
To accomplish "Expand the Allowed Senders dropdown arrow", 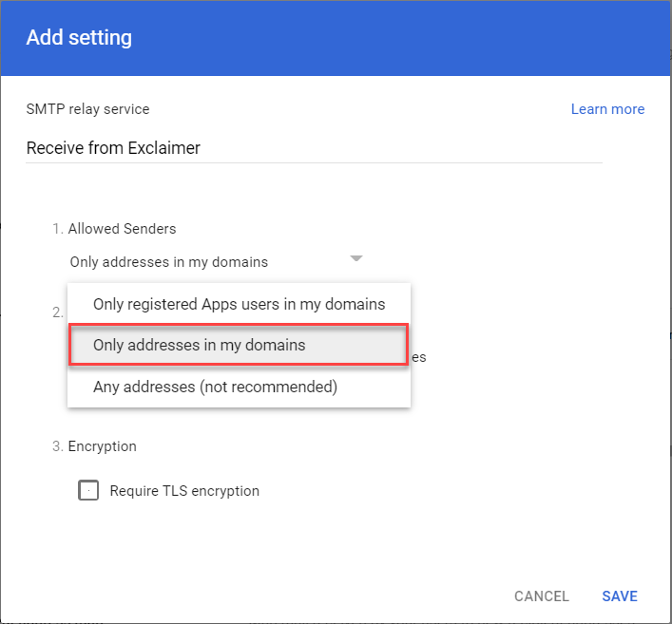I will coord(355,258).
